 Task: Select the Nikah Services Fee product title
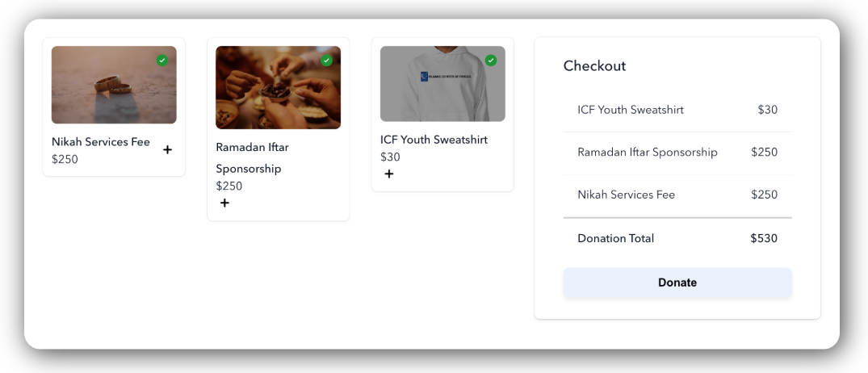tap(101, 141)
